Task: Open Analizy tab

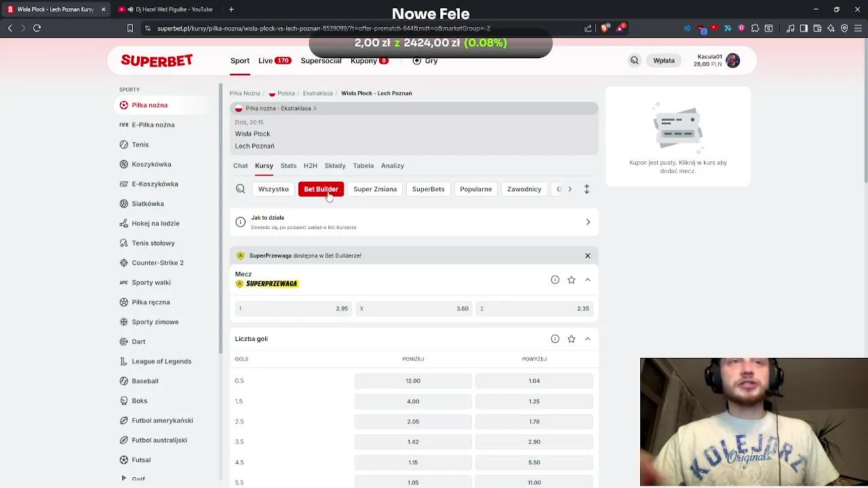Action: pyautogui.click(x=392, y=165)
